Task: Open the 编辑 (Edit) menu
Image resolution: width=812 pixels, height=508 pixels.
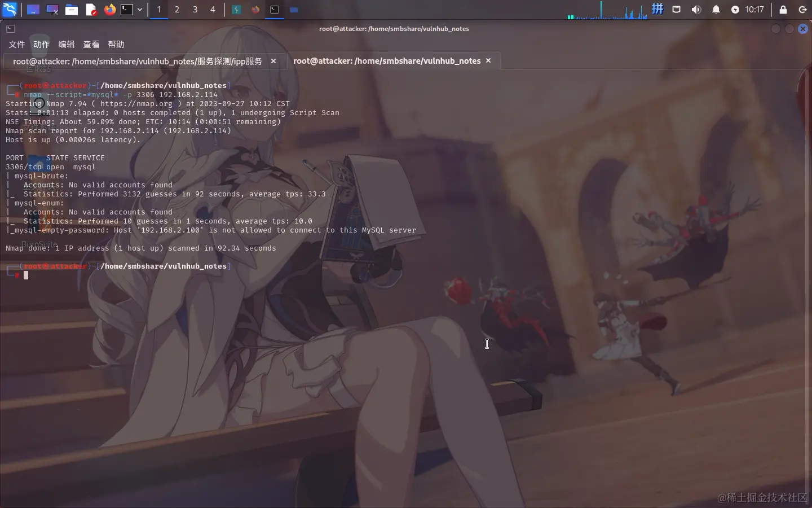Action: 67,44
